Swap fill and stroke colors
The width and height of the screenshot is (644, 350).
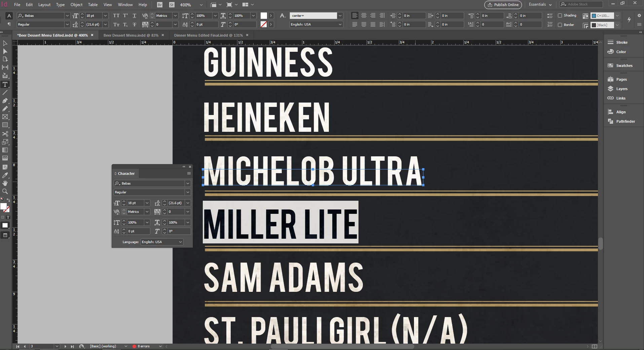click(x=8, y=200)
